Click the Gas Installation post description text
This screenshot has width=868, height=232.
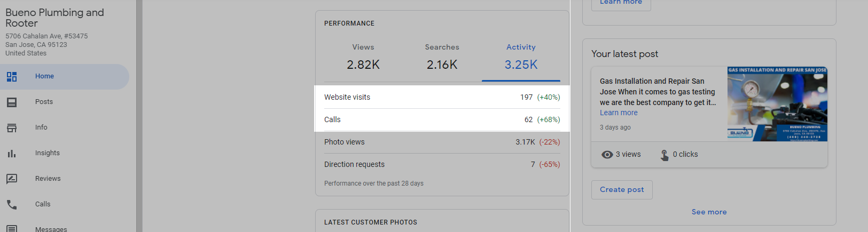tap(658, 92)
